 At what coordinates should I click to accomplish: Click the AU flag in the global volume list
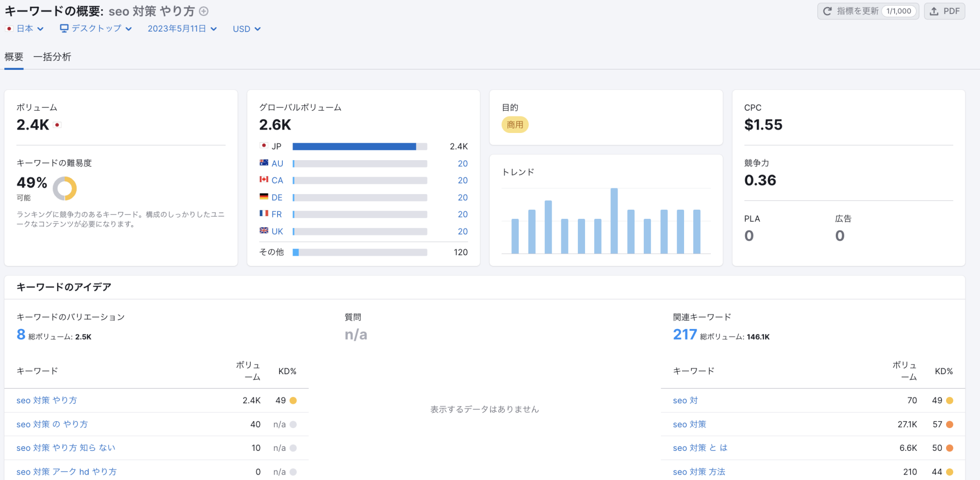coord(263,163)
